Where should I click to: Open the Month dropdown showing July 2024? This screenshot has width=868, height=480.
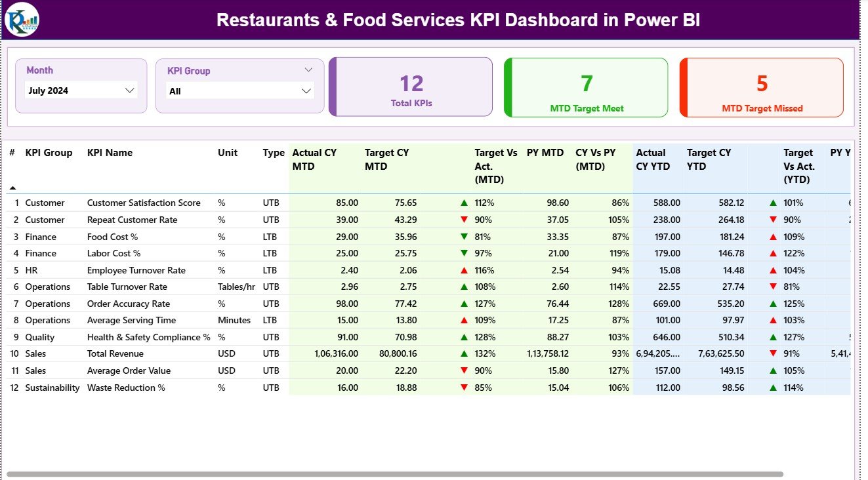pyautogui.click(x=129, y=90)
